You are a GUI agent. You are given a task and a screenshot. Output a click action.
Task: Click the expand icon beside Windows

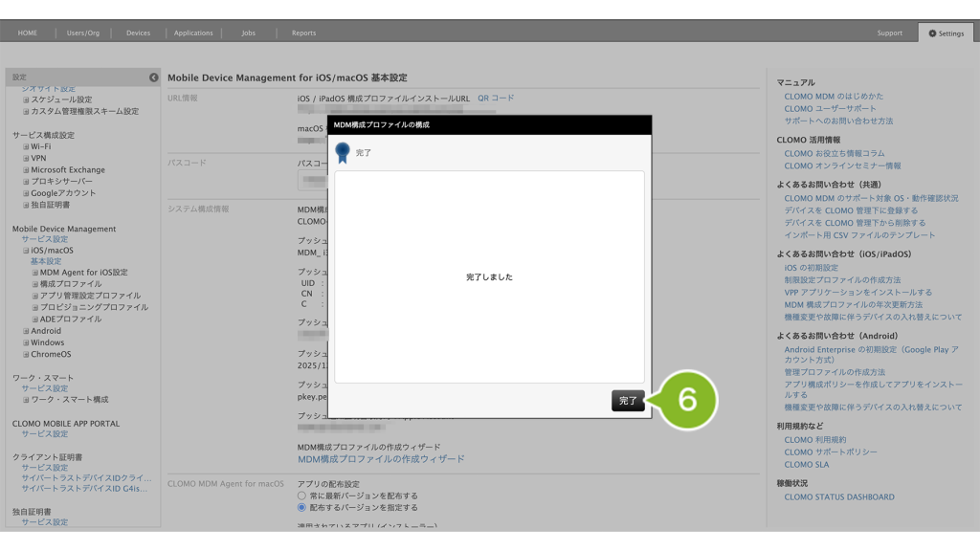(26, 342)
